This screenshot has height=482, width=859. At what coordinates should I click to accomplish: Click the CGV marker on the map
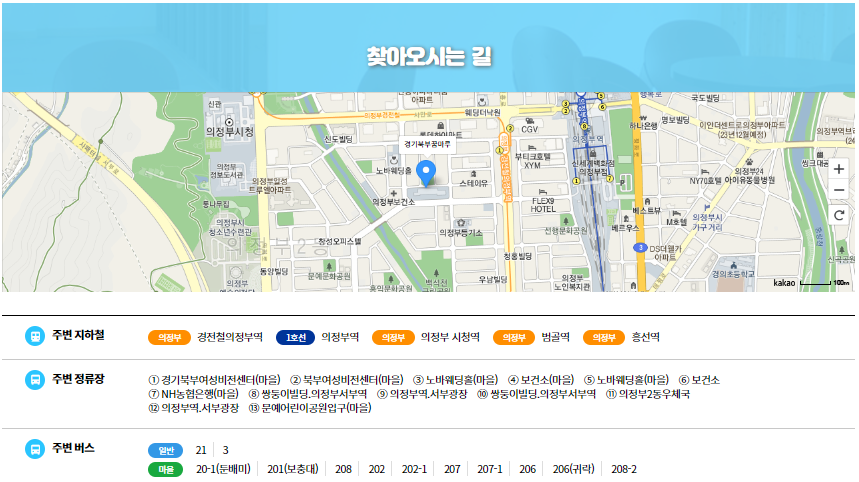click(524, 128)
